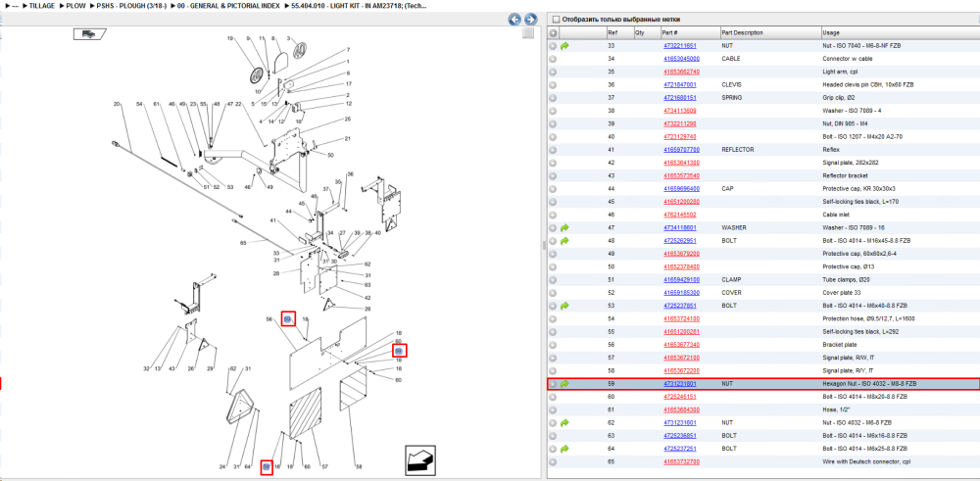The image size is (980, 481).
Task: Open part number 41659185300 link
Action: pyautogui.click(x=681, y=292)
